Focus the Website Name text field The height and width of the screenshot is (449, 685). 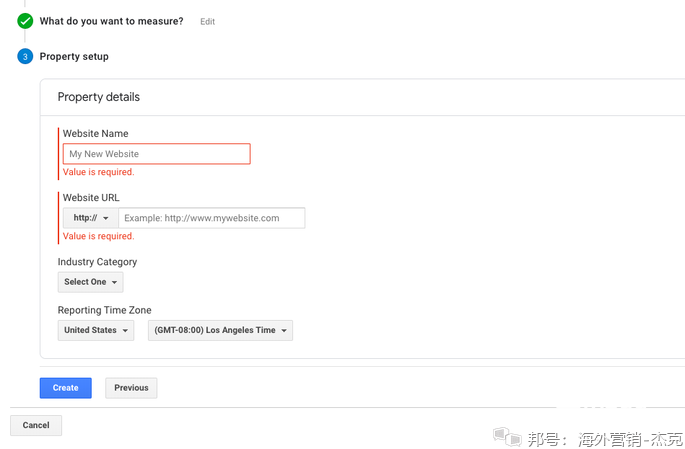click(156, 154)
